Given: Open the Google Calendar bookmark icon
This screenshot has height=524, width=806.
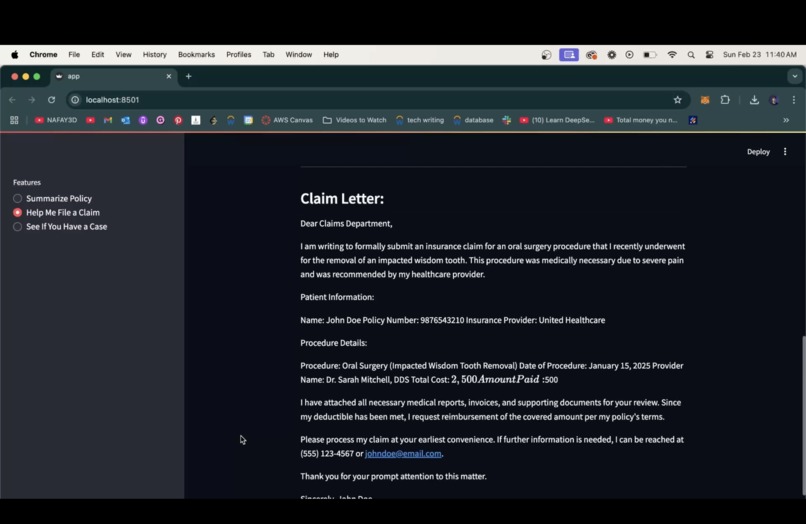Looking at the screenshot, I should 248,120.
